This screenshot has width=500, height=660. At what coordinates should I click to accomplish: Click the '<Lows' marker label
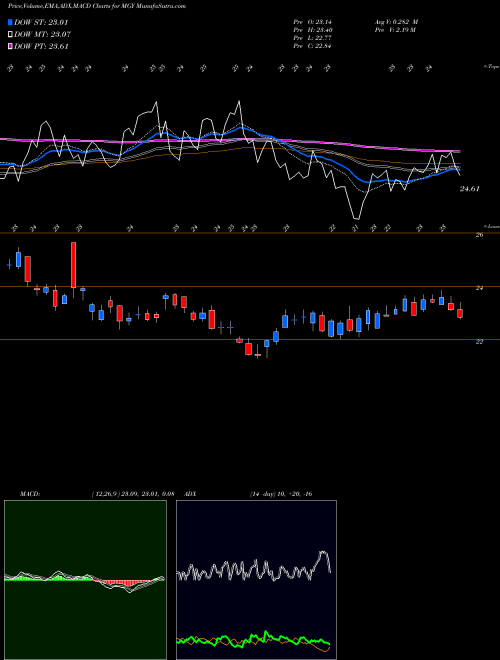tap(492, 226)
